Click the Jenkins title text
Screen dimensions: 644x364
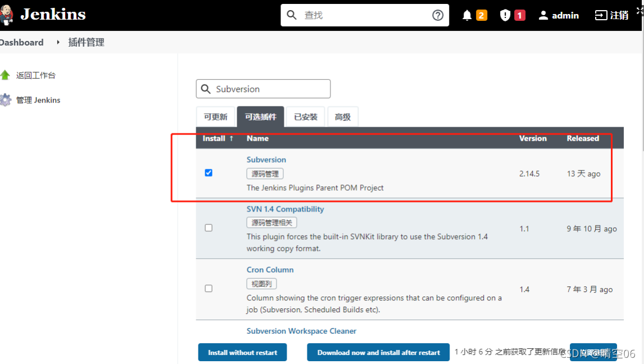coord(53,15)
